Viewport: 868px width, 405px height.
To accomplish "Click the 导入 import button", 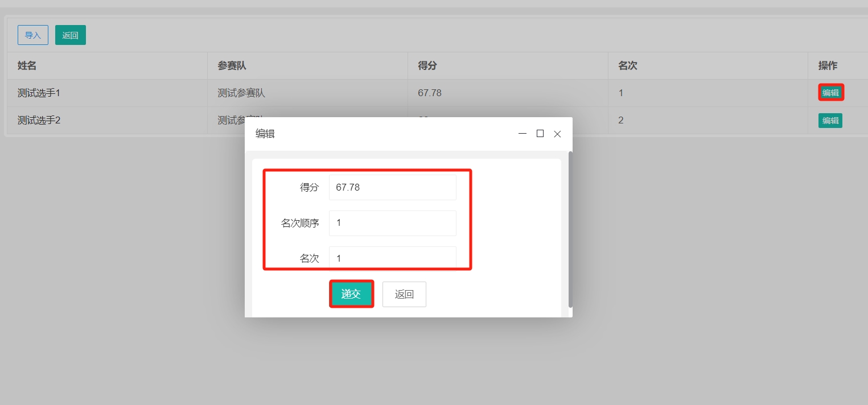I will point(33,35).
